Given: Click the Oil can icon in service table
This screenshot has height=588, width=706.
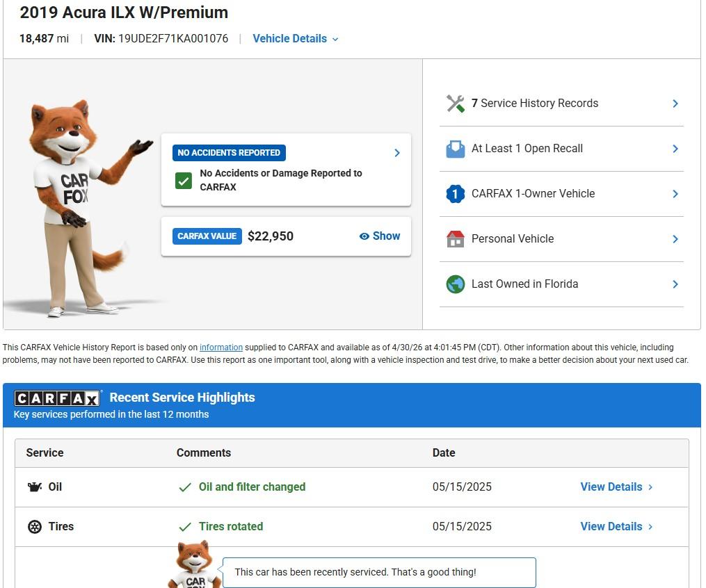Looking at the screenshot, I should 35,487.
